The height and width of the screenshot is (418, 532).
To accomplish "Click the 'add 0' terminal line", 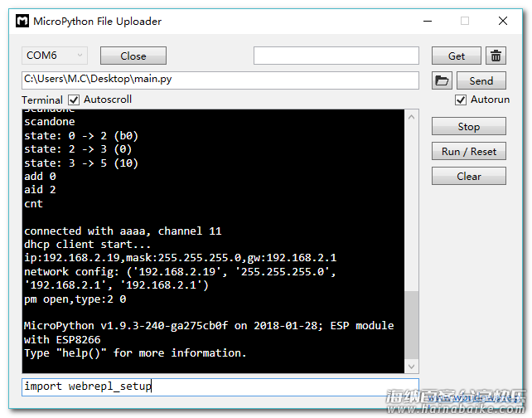I will pyautogui.click(x=40, y=176).
